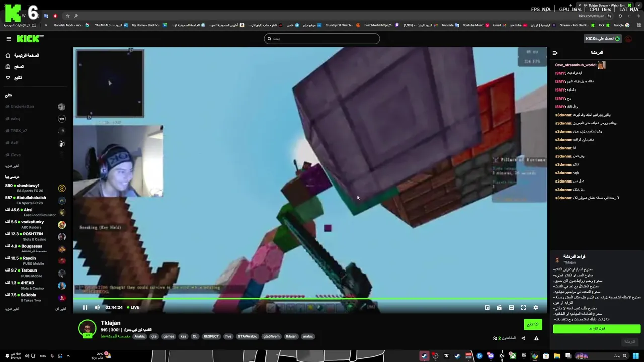
Task: Accept the chat rules green button
Action: point(597,328)
